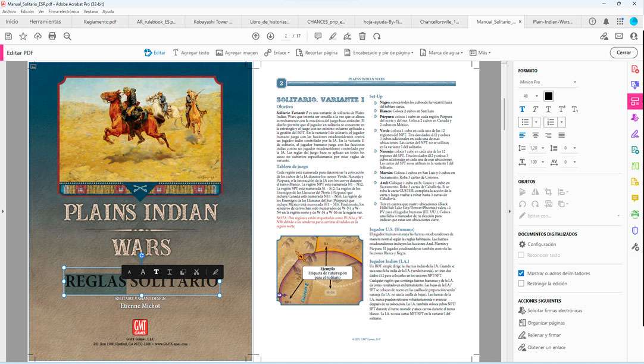Open the share link icon in top toolbar
This screenshot has height=364, width=644.
(604, 36)
